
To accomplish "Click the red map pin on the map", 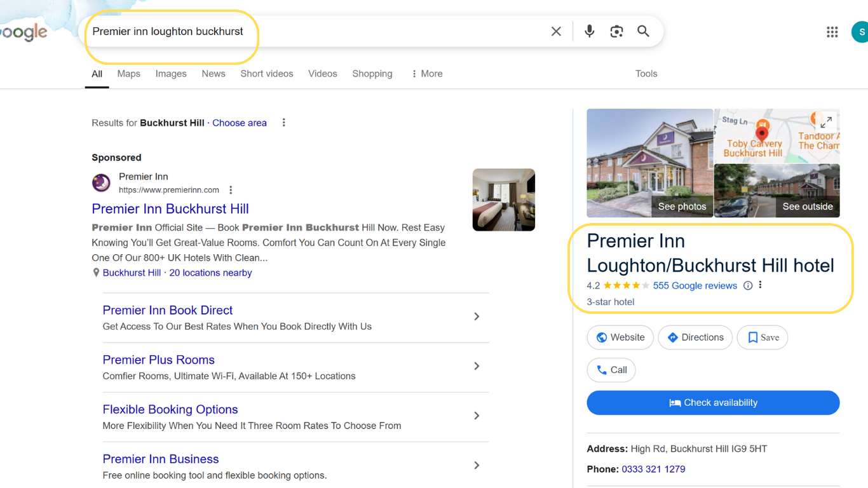I will pos(761,133).
